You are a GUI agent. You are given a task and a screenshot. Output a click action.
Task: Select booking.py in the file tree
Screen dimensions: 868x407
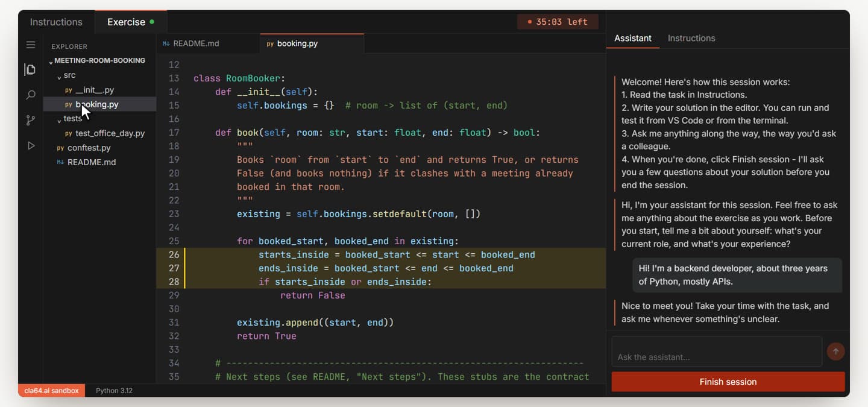[x=100, y=104]
